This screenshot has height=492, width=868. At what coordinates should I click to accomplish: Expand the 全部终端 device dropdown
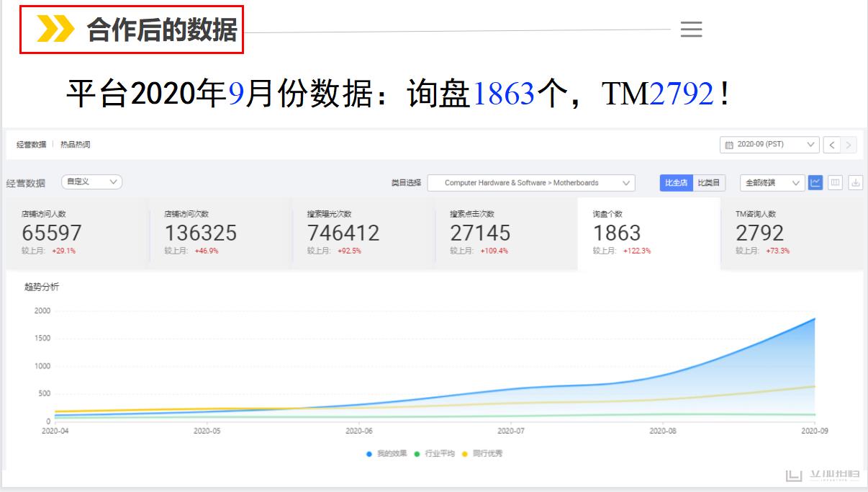772,183
